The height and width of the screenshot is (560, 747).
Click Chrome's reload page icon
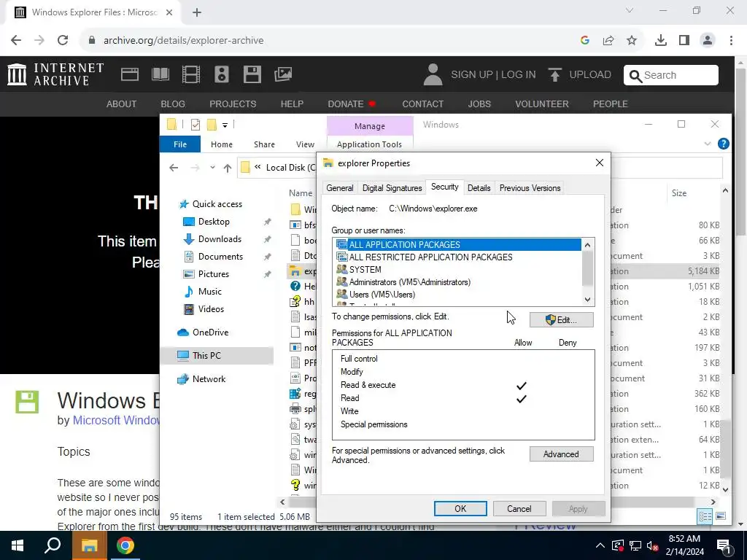point(63,40)
